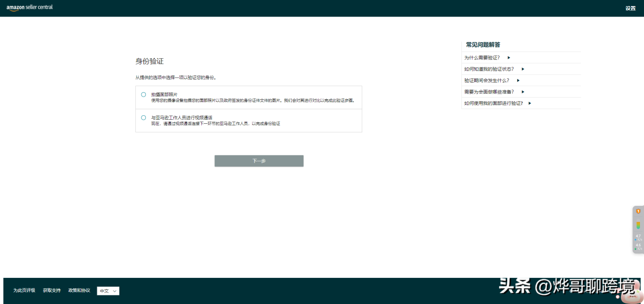Click the 4.6 K/s download speed indicator

[x=638, y=246]
